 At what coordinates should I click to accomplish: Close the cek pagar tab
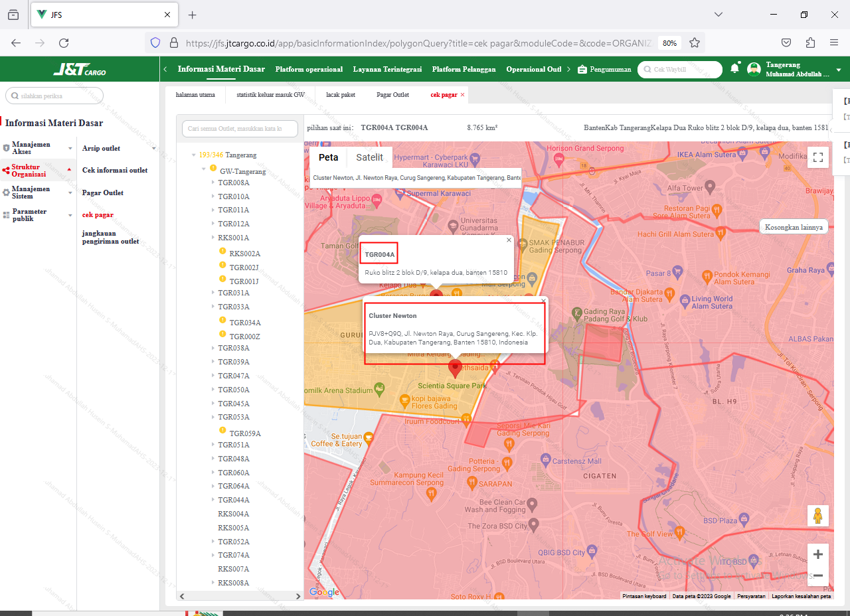pyautogui.click(x=463, y=95)
